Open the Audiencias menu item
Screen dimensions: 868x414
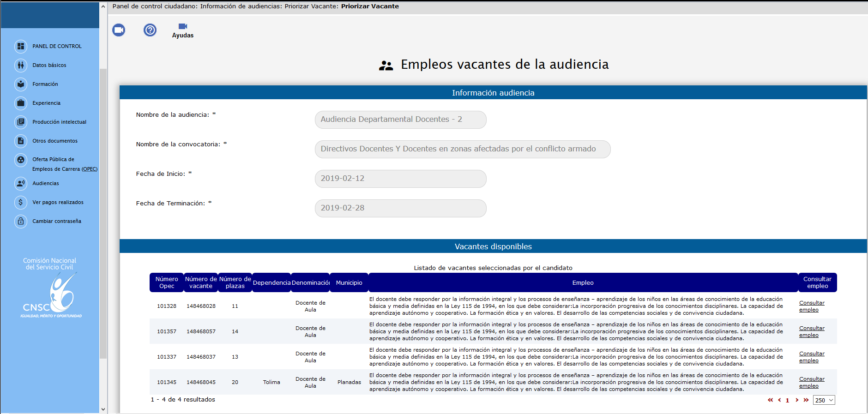[x=46, y=183]
